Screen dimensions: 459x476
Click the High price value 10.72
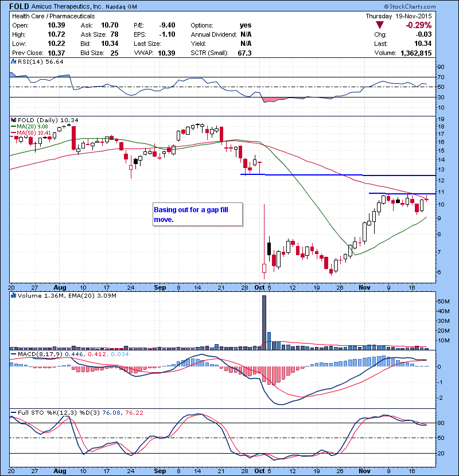click(x=56, y=34)
